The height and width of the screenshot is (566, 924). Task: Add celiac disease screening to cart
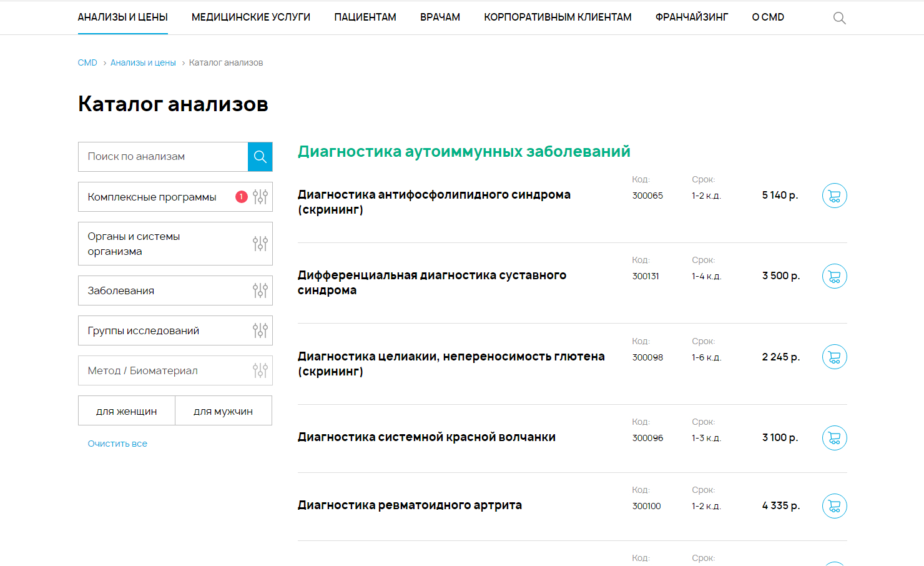click(834, 357)
